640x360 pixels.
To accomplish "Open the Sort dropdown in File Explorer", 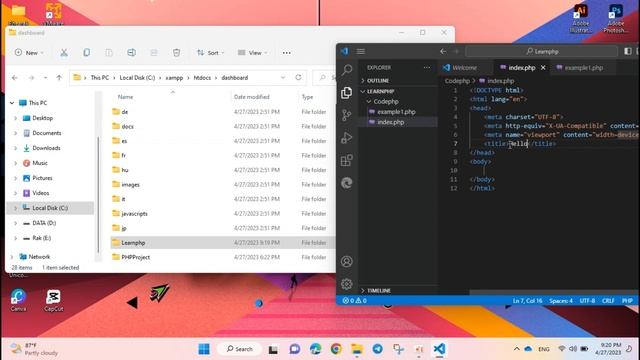I will (x=211, y=53).
